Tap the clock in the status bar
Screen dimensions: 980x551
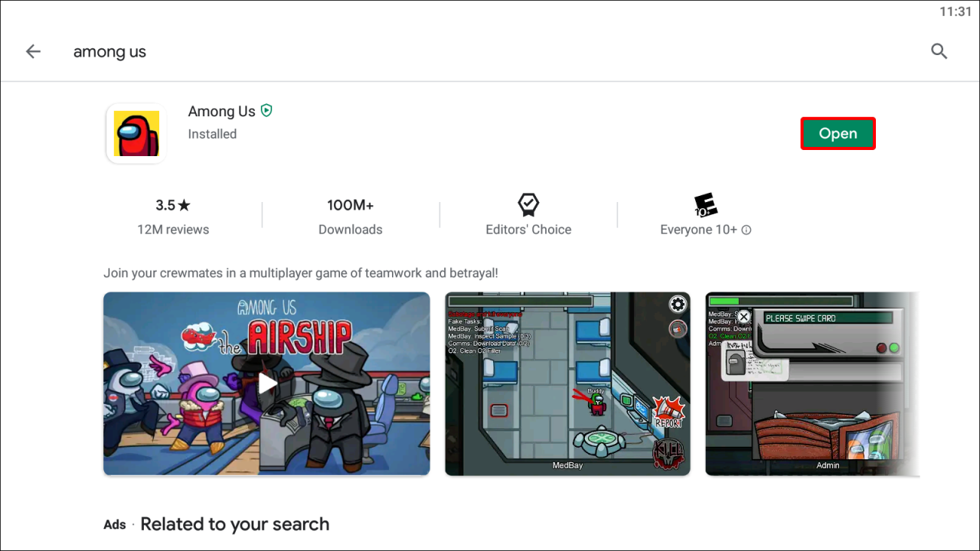(955, 11)
